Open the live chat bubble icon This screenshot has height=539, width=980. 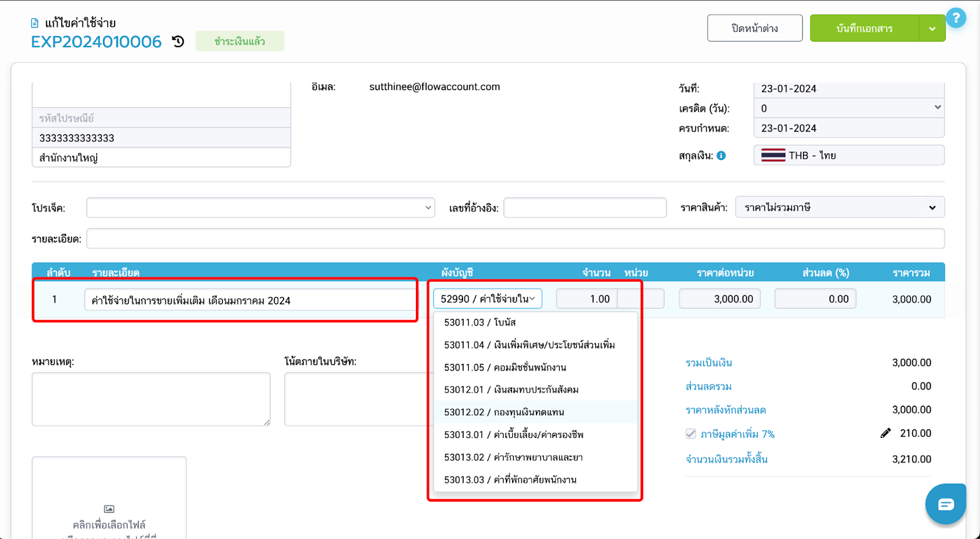pyautogui.click(x=946, y=504)
